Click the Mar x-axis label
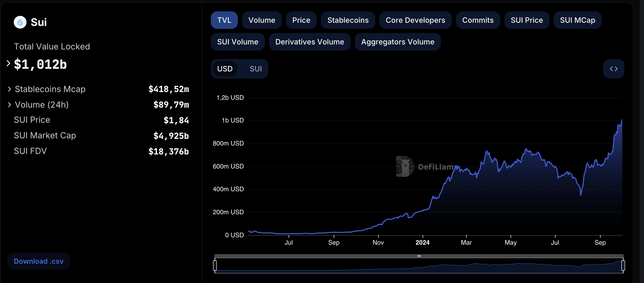 pyautogui.click(x=466, y=243)
